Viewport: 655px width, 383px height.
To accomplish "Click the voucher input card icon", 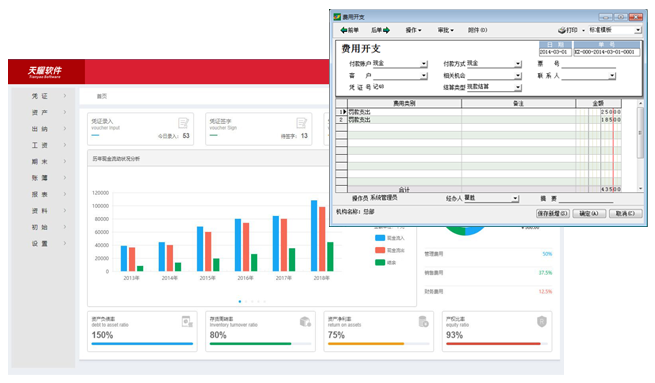I will [183, 123].
